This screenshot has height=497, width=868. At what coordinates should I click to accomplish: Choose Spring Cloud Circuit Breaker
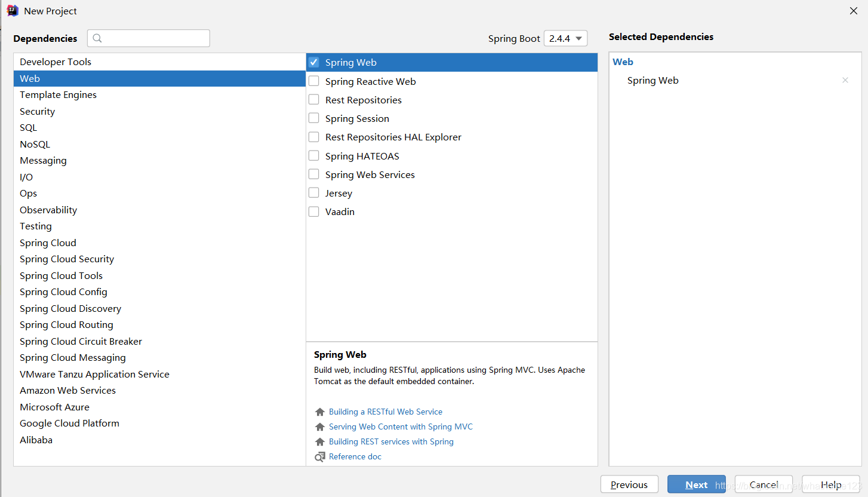[x=159, y=341]
